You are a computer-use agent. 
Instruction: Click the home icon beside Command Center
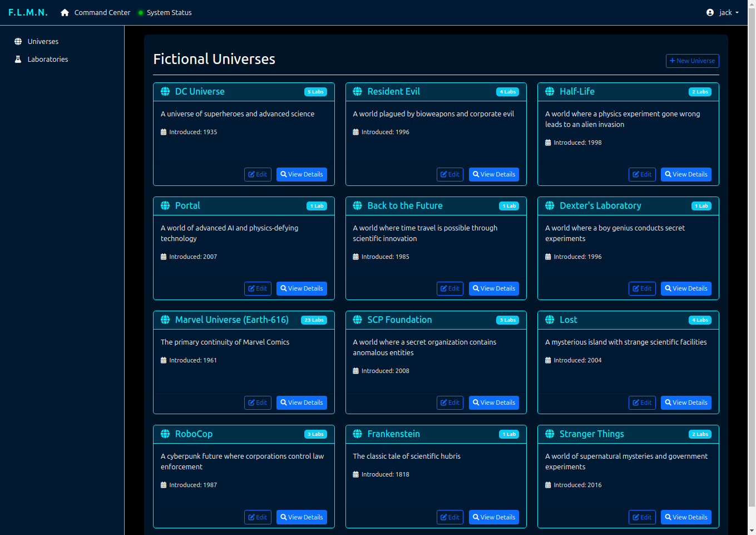[x=65, y=12]
